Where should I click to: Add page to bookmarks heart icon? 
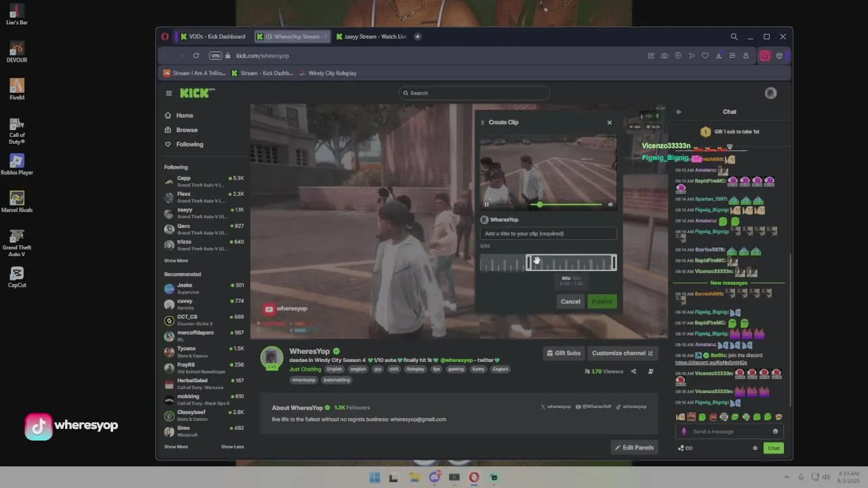click(x=705, y=56)
